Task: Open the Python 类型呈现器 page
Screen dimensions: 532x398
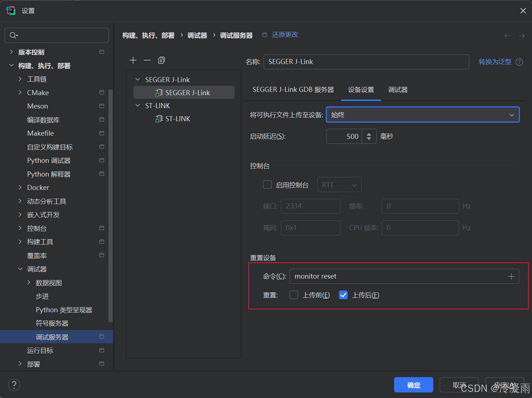Action: pos(64,310)
